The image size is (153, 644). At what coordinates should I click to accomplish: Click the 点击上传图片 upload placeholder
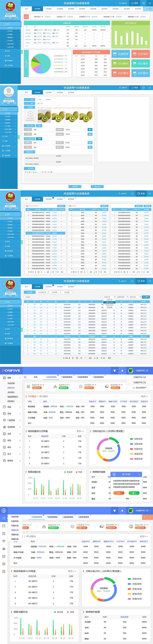(31, 116)
